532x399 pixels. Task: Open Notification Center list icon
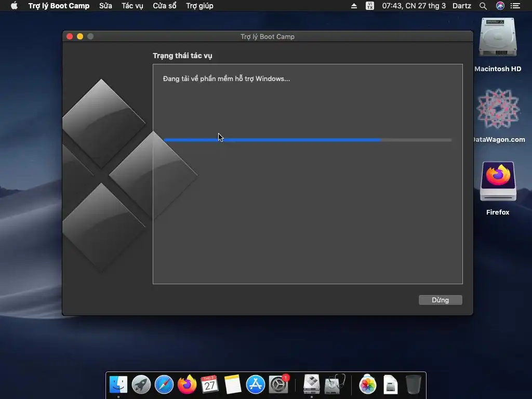tap(515, 6)
